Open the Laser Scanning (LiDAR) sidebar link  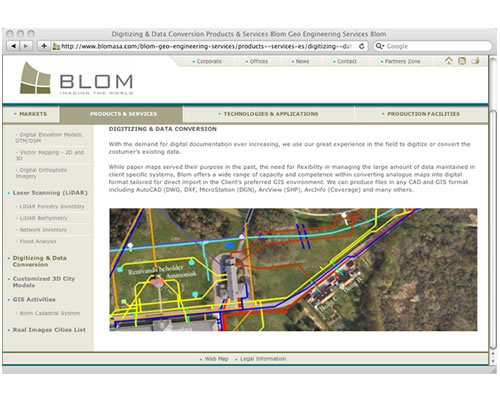coord(50,193)
